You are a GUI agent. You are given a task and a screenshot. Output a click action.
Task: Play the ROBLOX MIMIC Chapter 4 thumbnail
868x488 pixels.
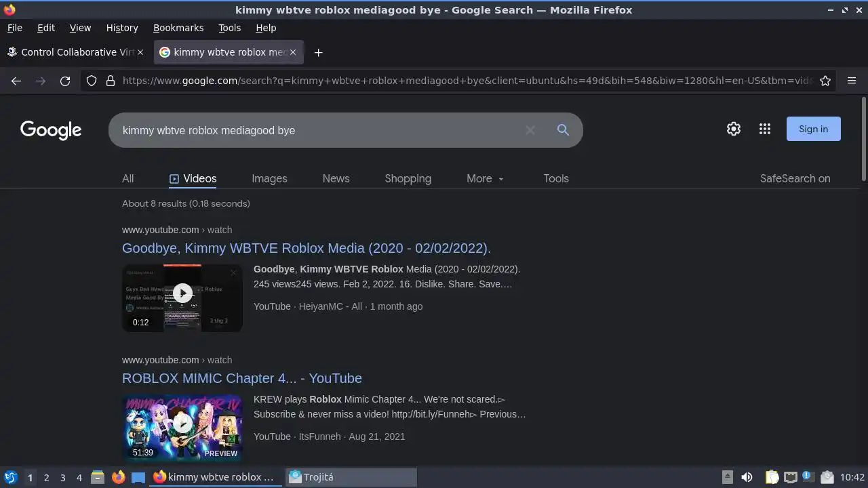click(182, 428)
